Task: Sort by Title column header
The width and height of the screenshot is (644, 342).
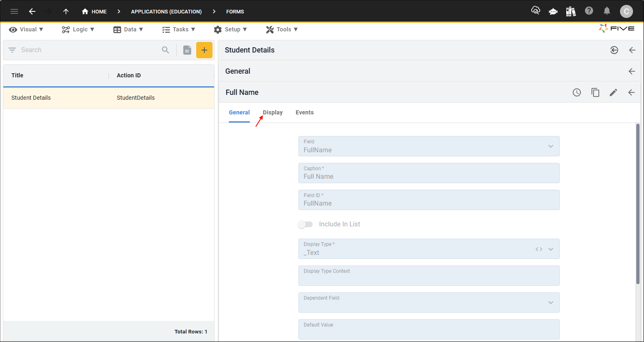Action: pyautogui.click(x=17, y=75)
